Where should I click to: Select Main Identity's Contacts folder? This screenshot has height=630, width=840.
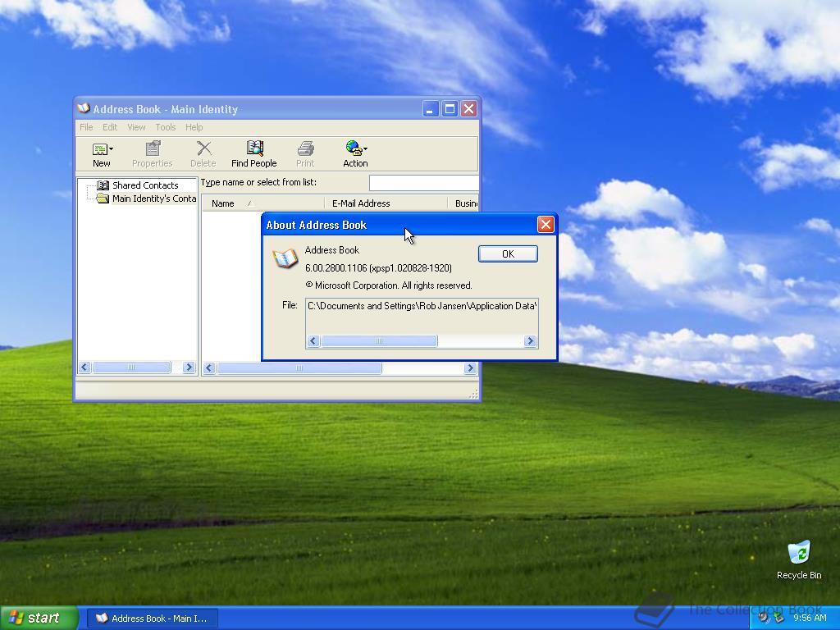click(x=154, y=199)
